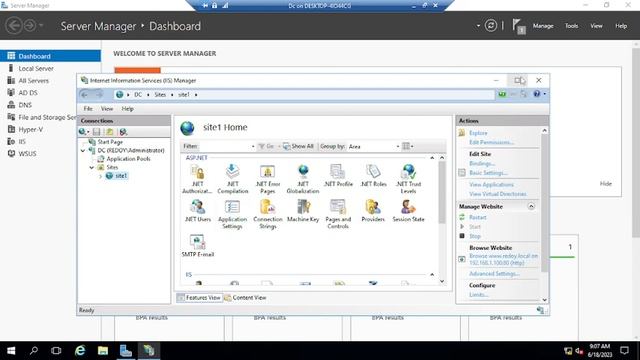Open .NET Profile feature
Screen dimensions: 640x360
(338, 176)
